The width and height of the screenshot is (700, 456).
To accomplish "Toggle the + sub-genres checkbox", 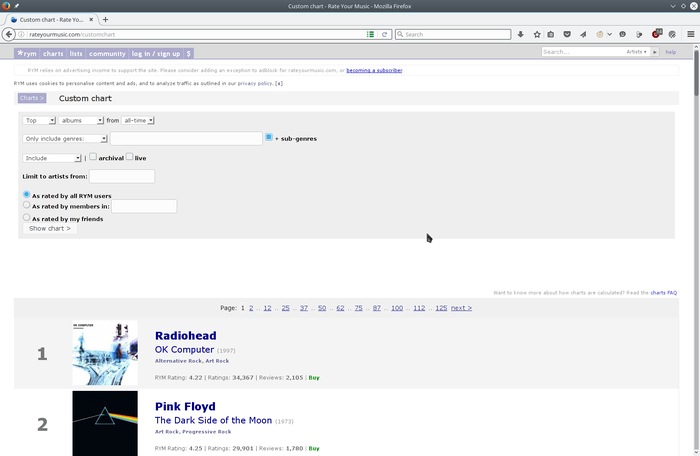I will click(269, 137).
